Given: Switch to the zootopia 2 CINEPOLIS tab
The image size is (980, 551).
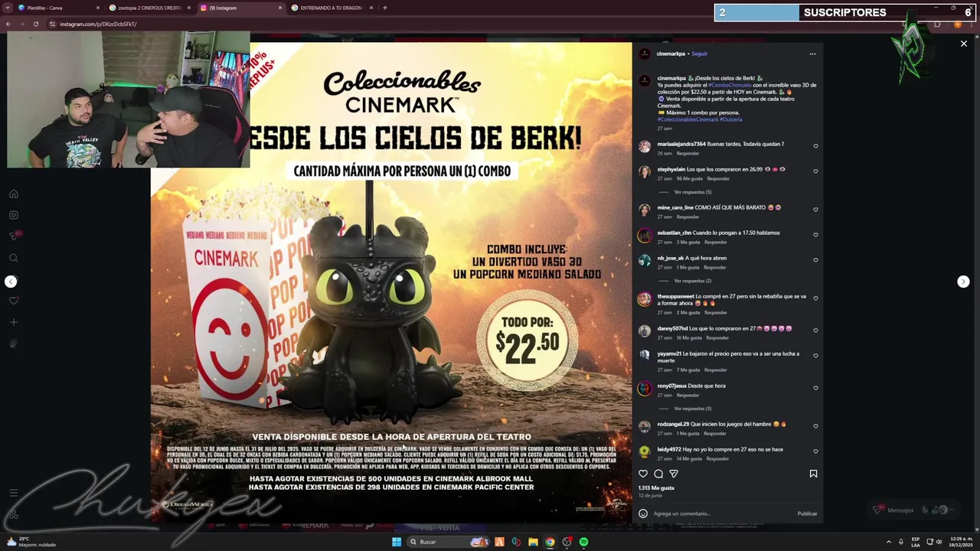Looking at the screenshot, I should (149, 8).
